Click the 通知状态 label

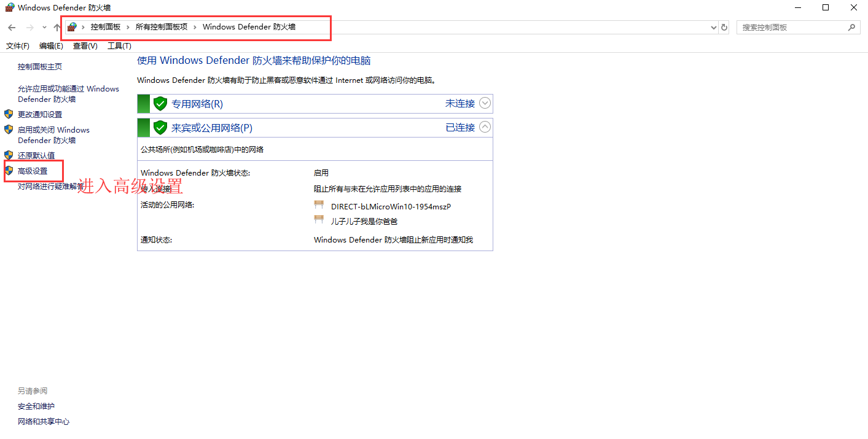(x=156, y=240)
